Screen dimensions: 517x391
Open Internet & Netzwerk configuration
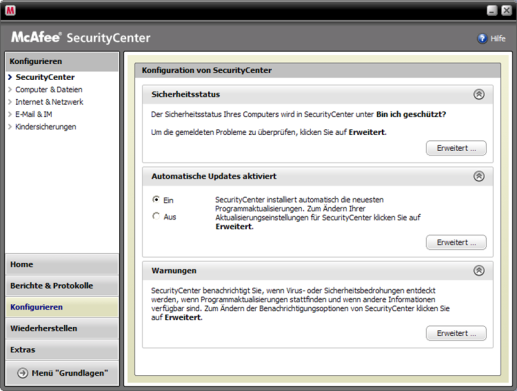point(49,102)
